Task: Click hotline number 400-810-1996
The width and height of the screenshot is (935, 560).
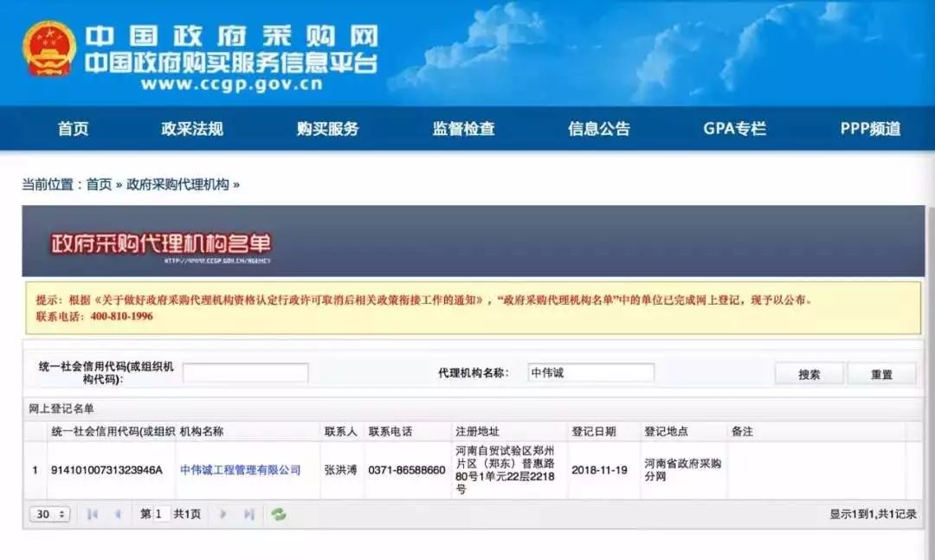Action: [x=122, y=316]
